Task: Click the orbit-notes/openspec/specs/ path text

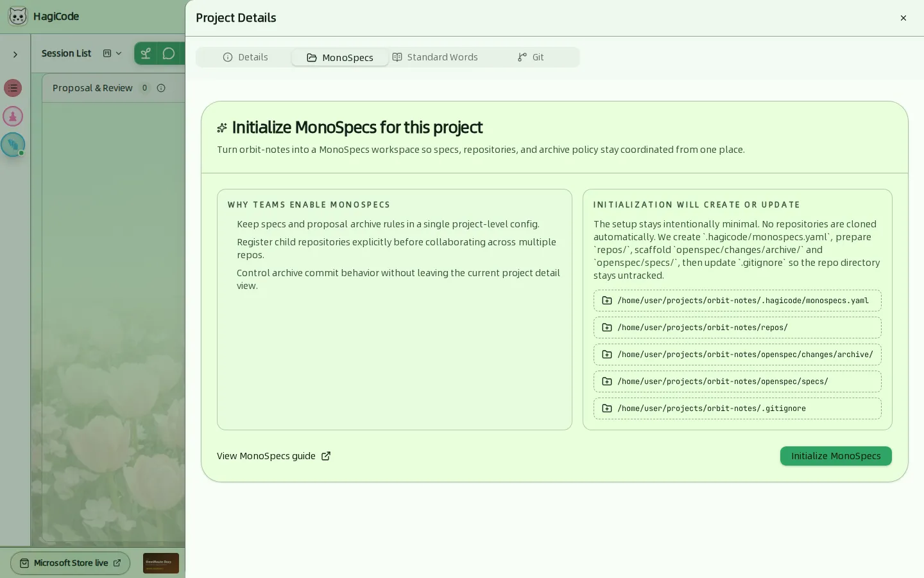Action: pyautogui.click(x=723, y=381)
